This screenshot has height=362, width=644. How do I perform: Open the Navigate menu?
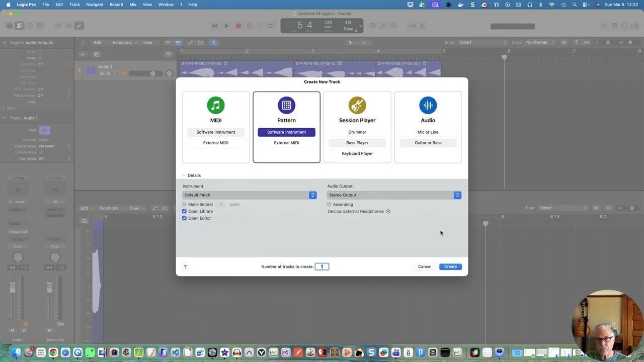95,5
